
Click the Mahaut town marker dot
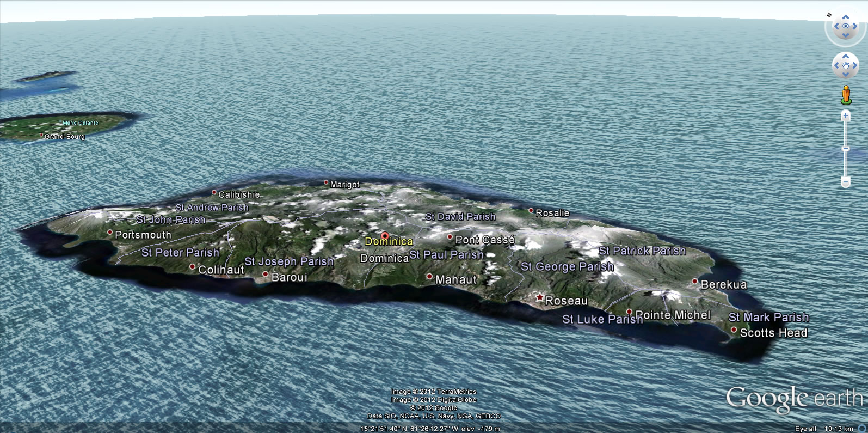429,277
